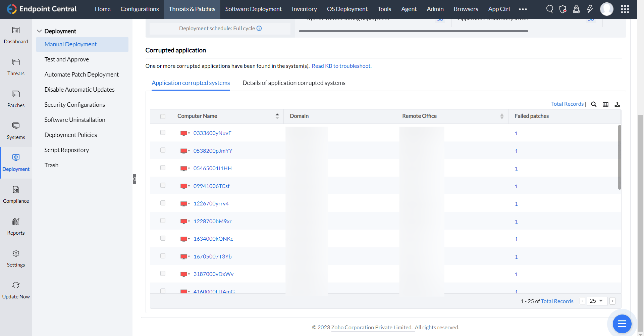Click the Reports icon in the sidebar
The height and width of the screenshot is (336, 644).
pyautogui.click(x=16, y=226)
